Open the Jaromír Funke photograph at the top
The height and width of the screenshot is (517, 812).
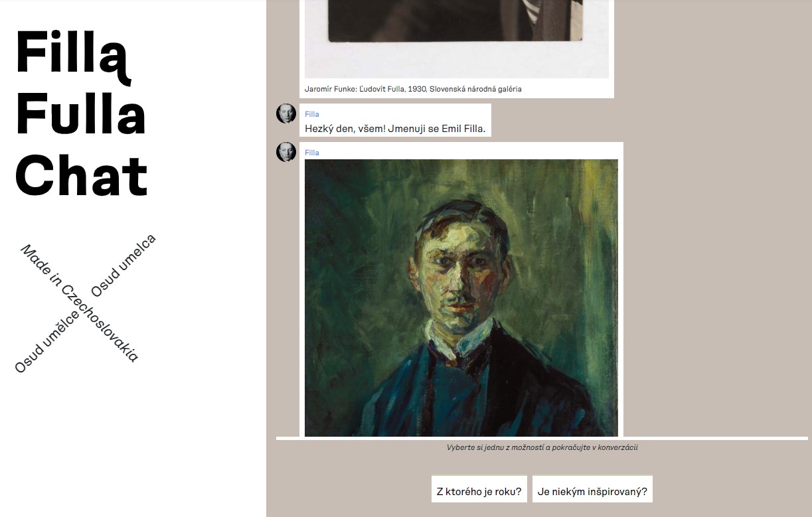457,38
